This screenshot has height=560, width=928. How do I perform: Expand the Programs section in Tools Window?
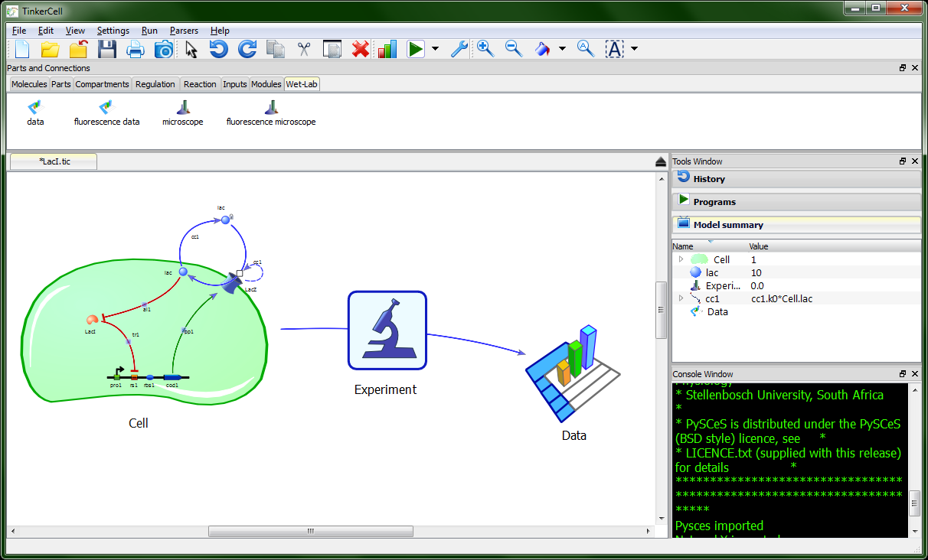tap(796, 201)
